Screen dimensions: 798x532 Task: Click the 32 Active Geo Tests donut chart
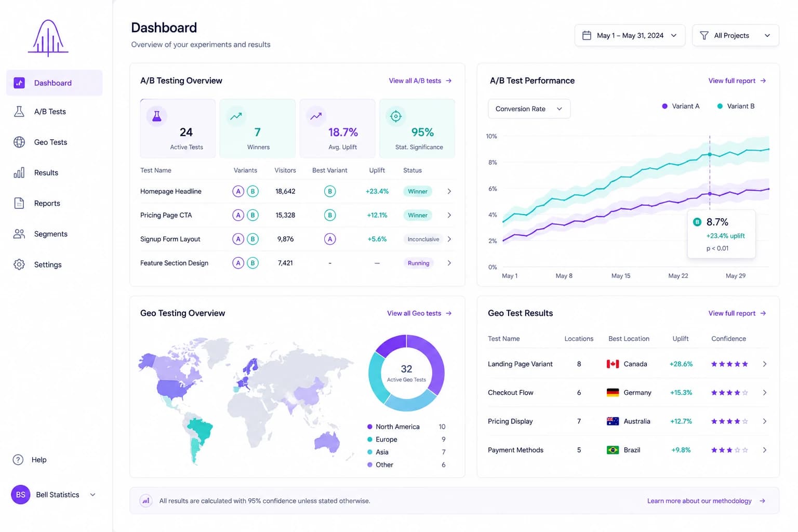click(406, 373)
